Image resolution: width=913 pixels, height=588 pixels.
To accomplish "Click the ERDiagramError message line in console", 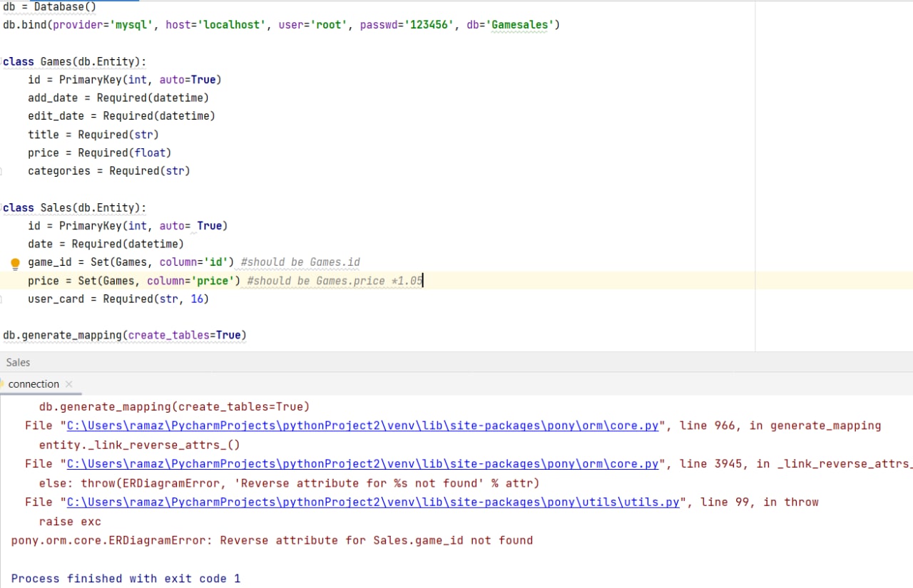I will click(x=272, y=540).
